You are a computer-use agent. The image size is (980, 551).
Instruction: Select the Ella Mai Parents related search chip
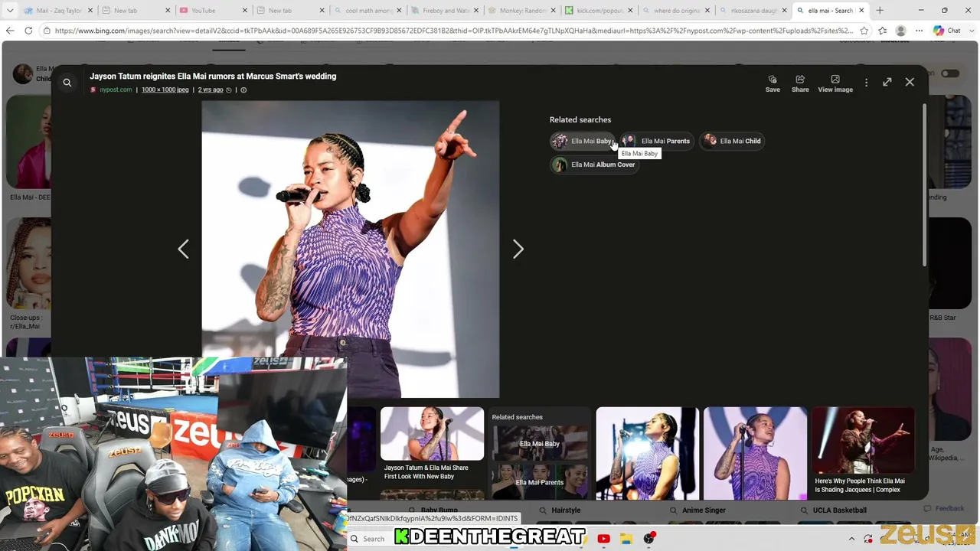(657, 141)
